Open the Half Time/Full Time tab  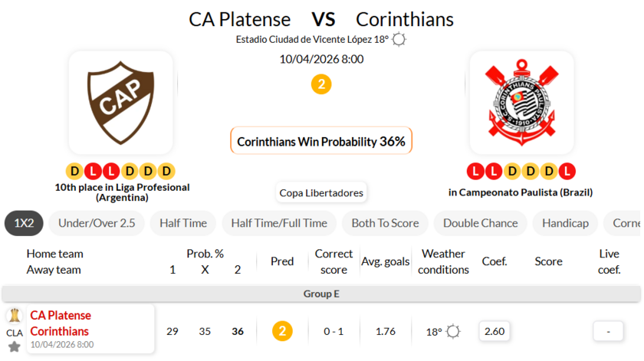279,223
